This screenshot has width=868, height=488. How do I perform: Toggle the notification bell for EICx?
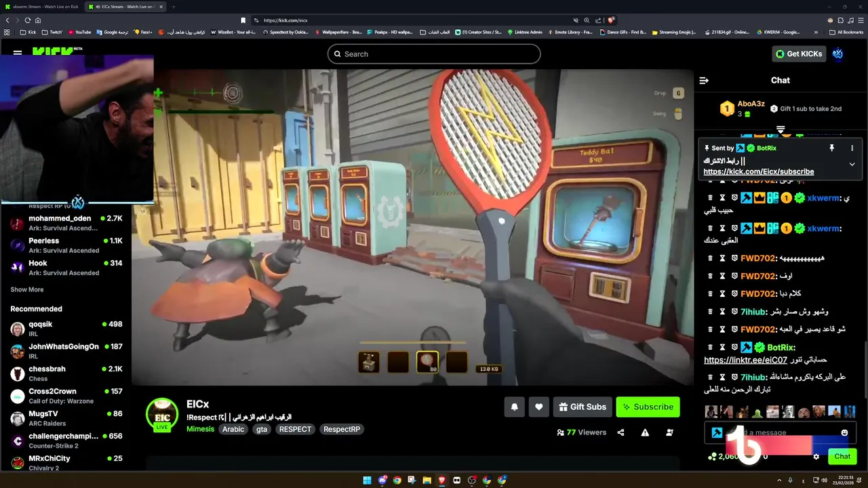click(x=514, y=407)
